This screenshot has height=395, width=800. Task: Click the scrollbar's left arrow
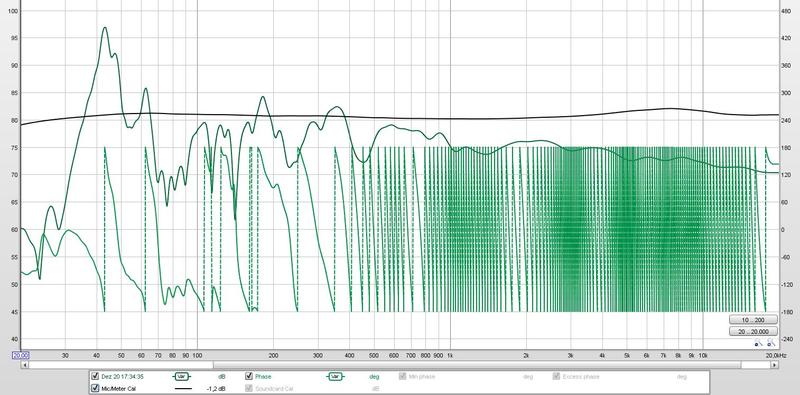(x=24, y=365)
